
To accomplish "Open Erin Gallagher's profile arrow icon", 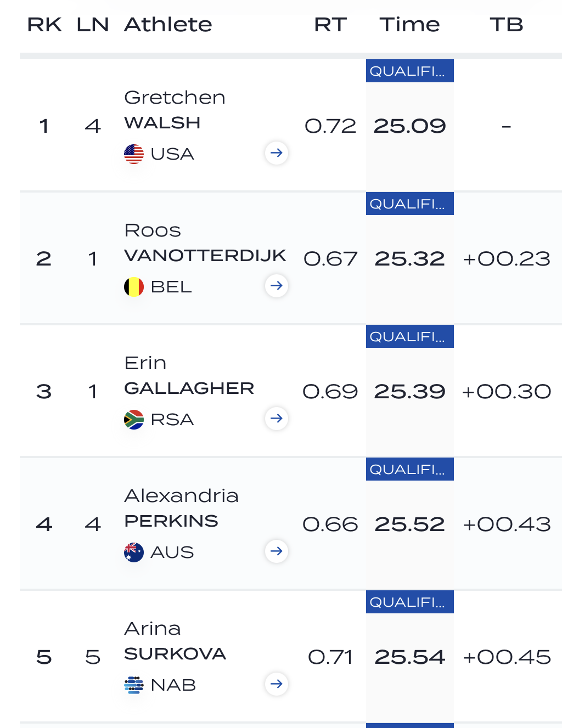I will pos(277,419).
